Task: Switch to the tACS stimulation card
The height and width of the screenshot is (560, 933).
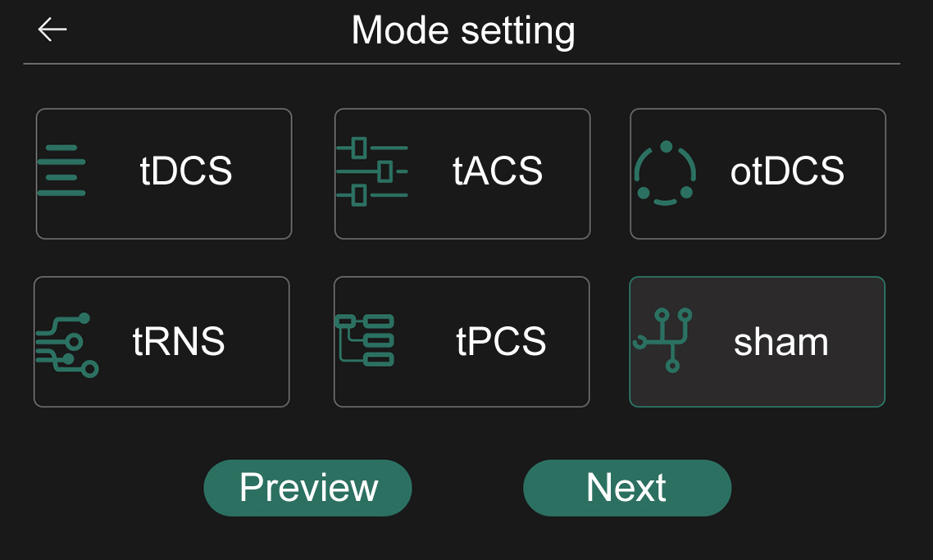Action: [462, 174]
